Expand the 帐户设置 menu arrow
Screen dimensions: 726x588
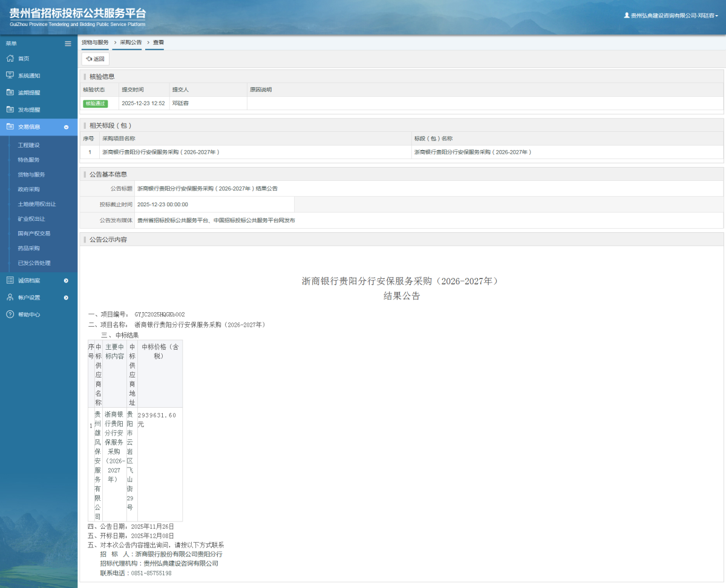coord(66,297)
